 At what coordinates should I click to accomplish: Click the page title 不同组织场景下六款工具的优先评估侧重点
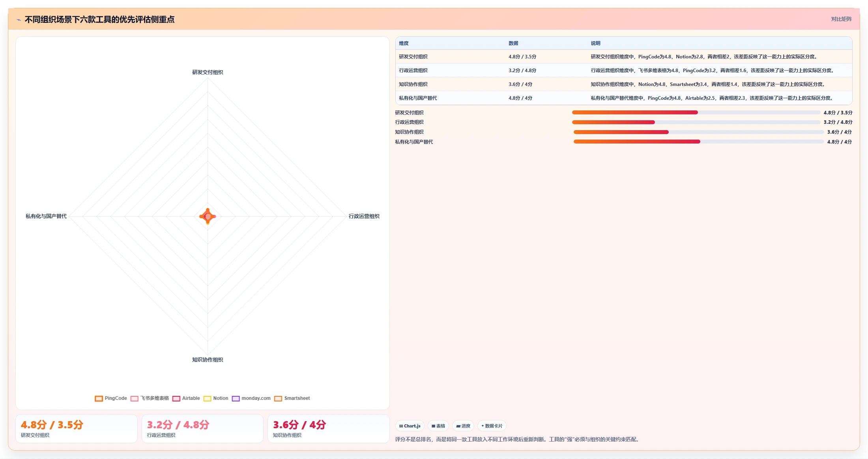pos(99,19)
